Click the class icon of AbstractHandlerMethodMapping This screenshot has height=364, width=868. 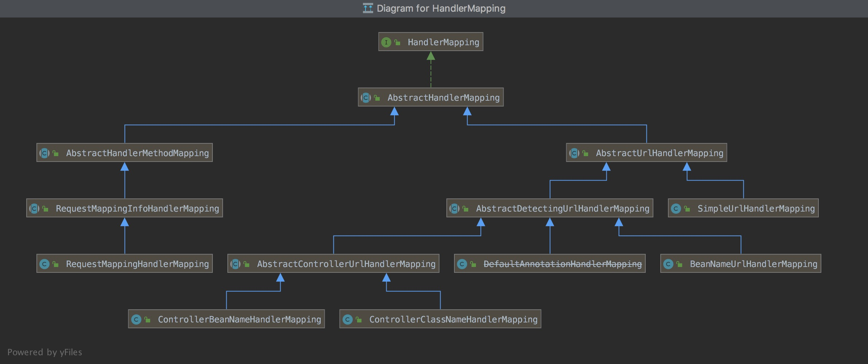pos(44,153)
